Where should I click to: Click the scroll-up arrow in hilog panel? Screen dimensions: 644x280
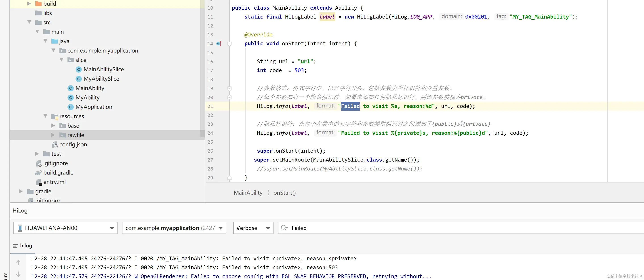(18, 263)
